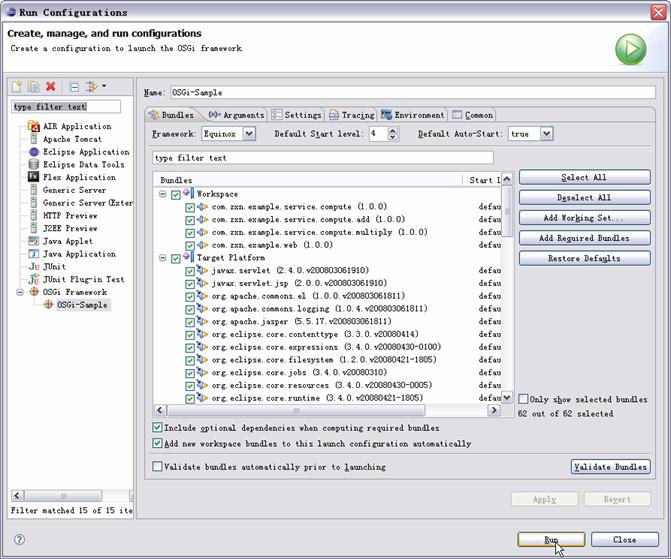Uncheck the javax.servlet.jsp bundle checkbox
The width and height of the screenshot is (671, 559).
(190, 284)
